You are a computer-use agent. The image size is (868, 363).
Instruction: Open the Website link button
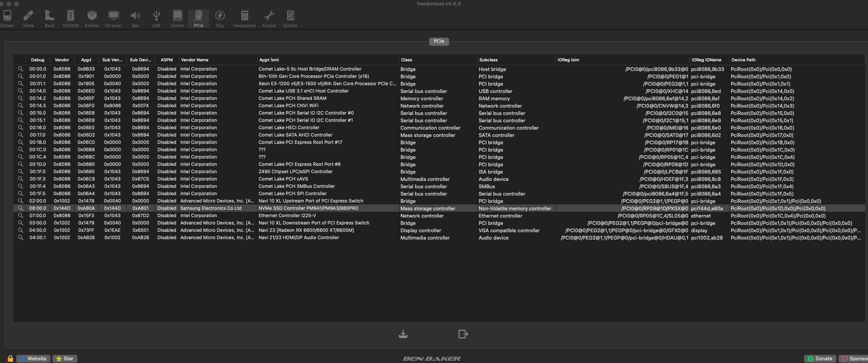tap(33, 358)
